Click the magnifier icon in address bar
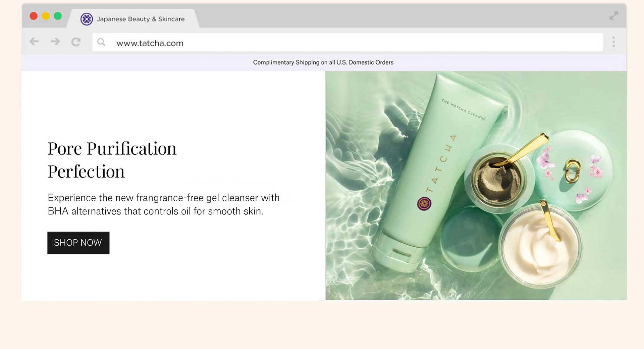 [x=101, y=42]
